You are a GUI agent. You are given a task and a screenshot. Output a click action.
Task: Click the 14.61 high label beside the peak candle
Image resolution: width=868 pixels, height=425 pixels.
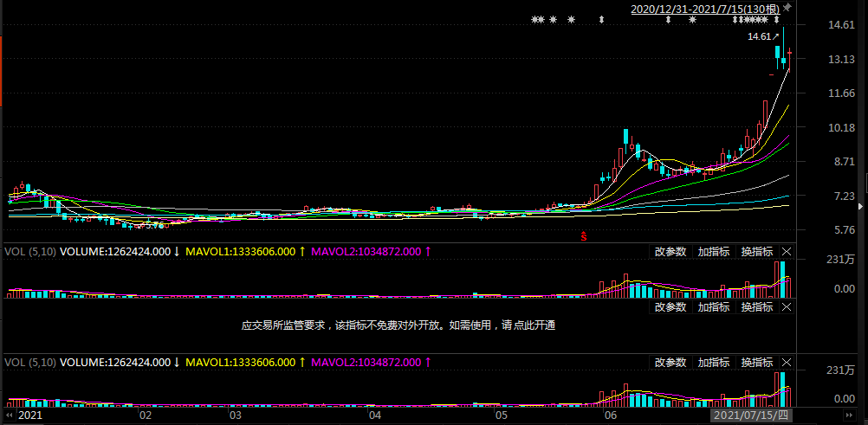(x=759, y=36)
